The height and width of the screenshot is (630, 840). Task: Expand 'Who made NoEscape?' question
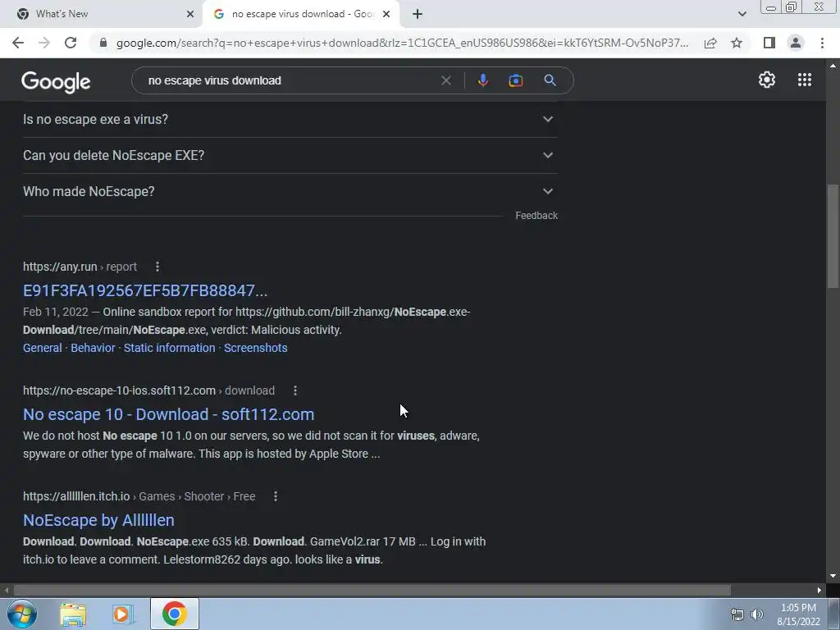(290, 191)
